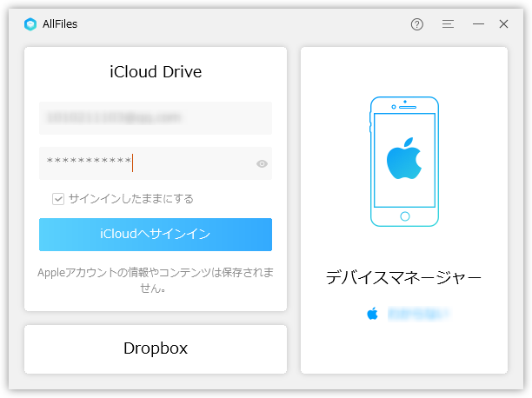This screenshot has height=398, width=532.
Task: Open the help question mark icon
Action: tap(417, 24)
